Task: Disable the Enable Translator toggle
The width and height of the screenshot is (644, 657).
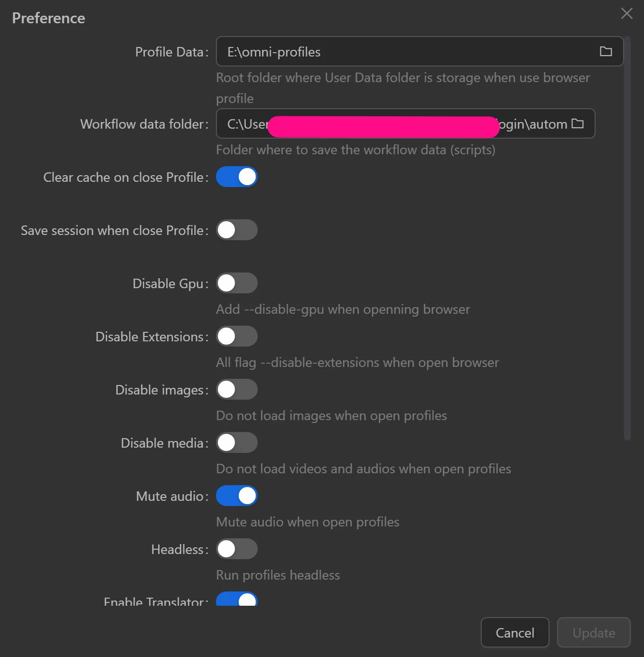Action: (x=237, y=600)
